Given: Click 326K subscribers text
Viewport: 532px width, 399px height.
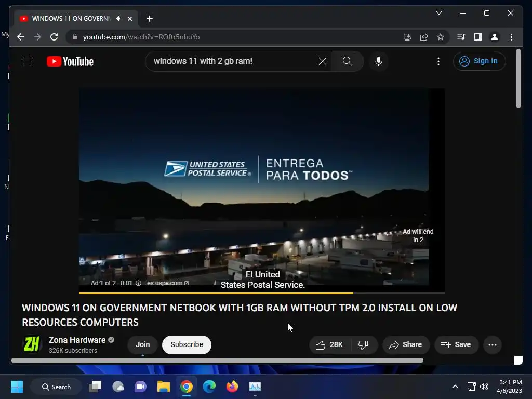Looking at the screenshot, I should tap(73, 351).
